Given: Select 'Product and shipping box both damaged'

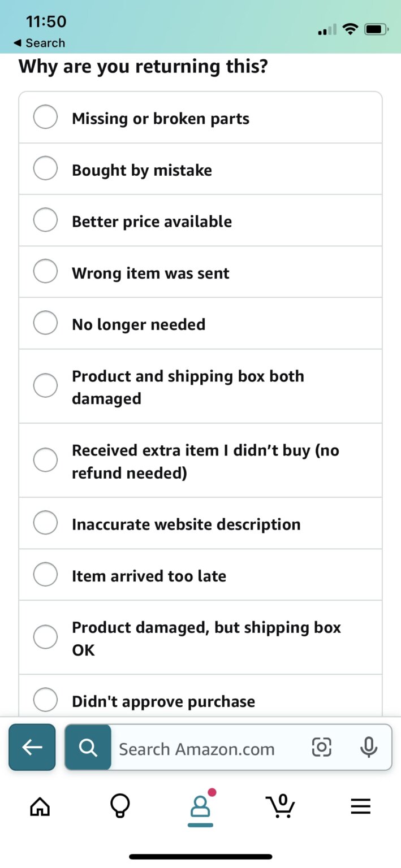Looking at the screenshot, I should click(x=45, y=385).
